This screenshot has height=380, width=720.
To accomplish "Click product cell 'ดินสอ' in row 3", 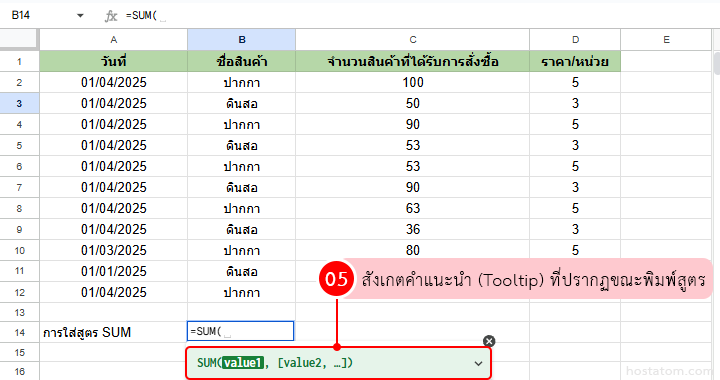I will pos(242,104).
